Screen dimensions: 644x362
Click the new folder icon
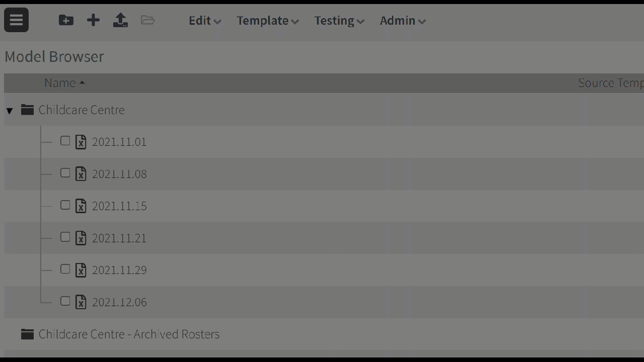pos(66,20)
